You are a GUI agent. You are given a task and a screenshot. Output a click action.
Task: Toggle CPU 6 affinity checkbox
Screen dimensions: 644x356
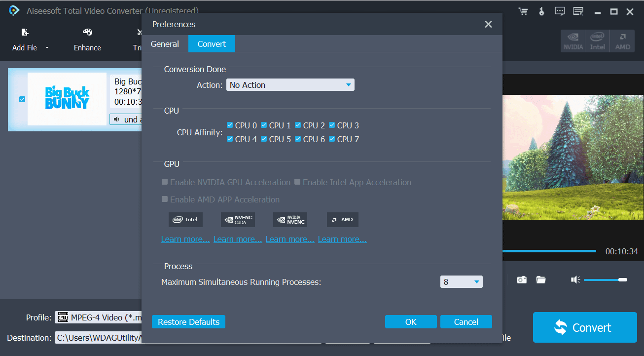[x=298, y=139]
